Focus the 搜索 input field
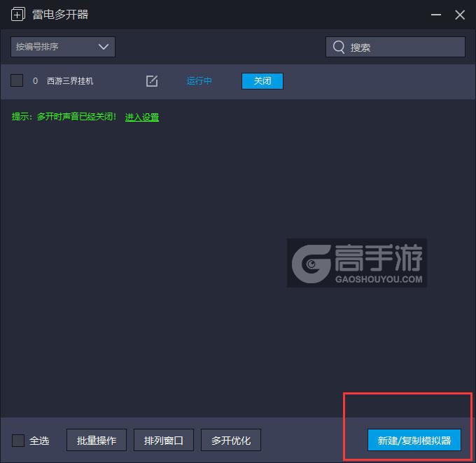The width and height of the screenshot is (476, 463). tap(395, 47)
